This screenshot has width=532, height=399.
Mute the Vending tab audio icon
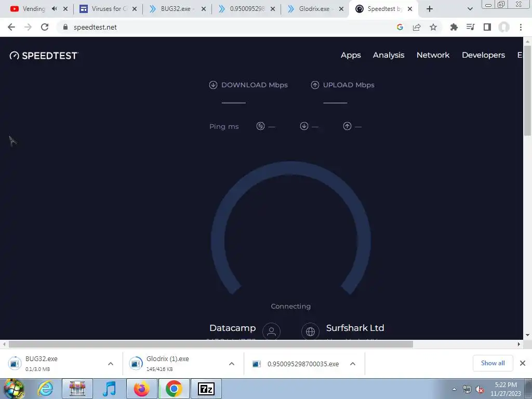[x=54, y=9]
